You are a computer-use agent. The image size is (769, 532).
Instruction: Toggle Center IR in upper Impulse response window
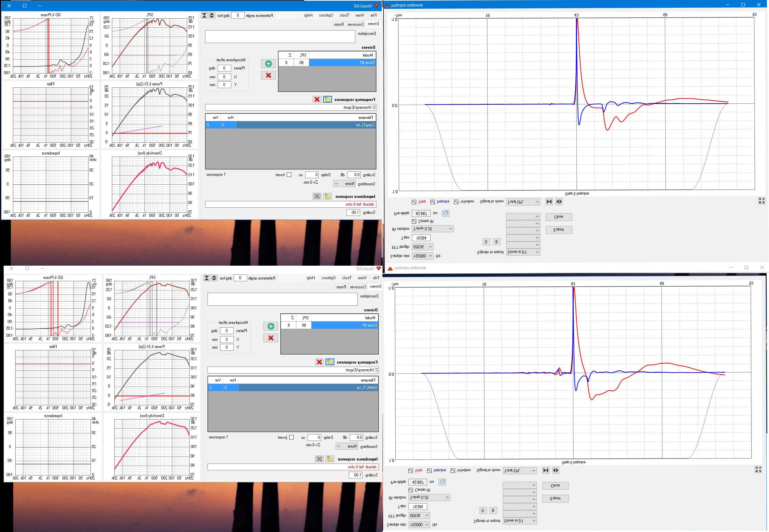pyautogui.click(x=414, y=221)
